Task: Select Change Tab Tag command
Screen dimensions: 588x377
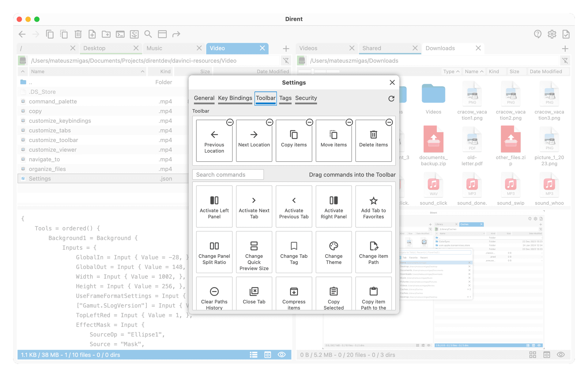Action: 294,252
